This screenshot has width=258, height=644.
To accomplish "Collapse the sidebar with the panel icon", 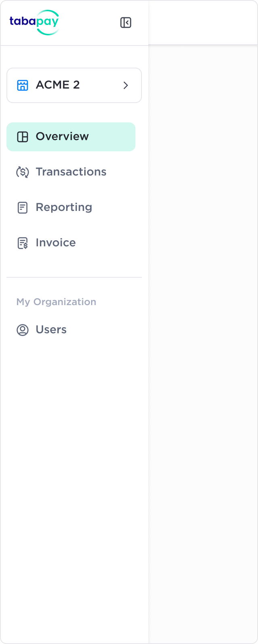I will point(126,23).
